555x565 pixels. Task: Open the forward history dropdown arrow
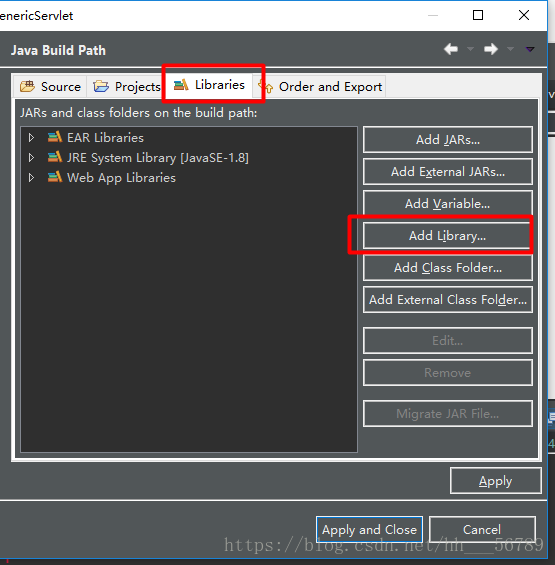(510, 49)
